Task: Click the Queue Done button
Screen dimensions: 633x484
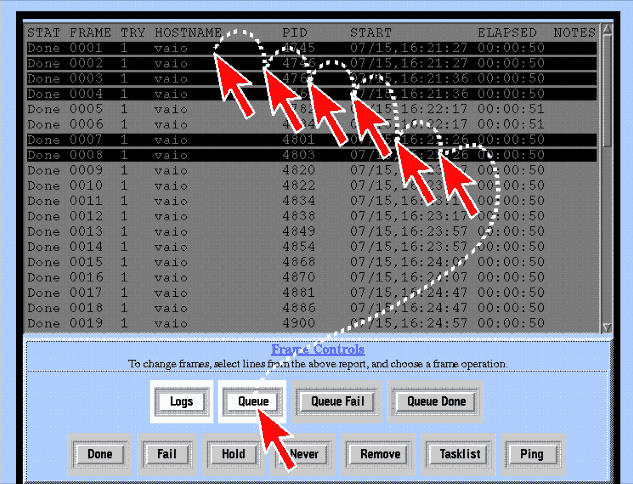Action: (434, 402)
